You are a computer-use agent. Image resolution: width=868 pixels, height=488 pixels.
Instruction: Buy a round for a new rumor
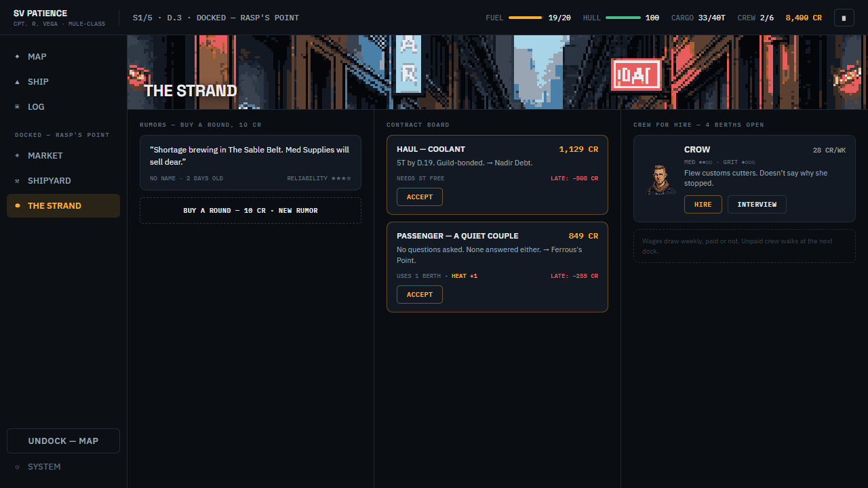coord(250,210)
